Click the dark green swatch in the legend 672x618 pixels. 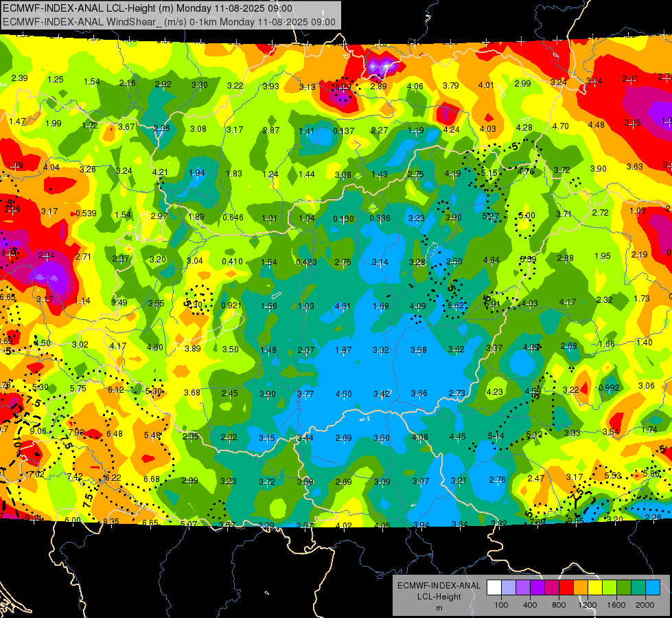tap(624, 588)
